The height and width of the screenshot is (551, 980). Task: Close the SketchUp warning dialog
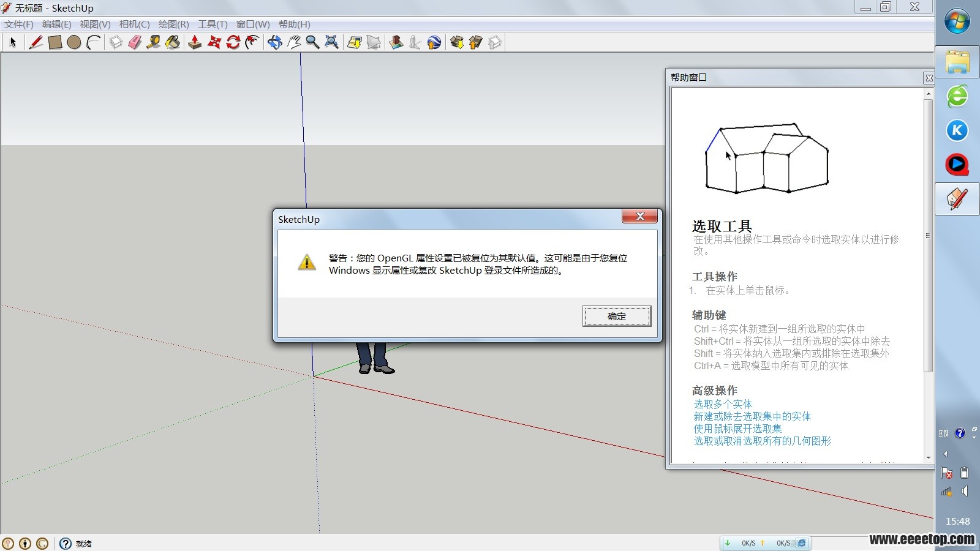(639, 216)
